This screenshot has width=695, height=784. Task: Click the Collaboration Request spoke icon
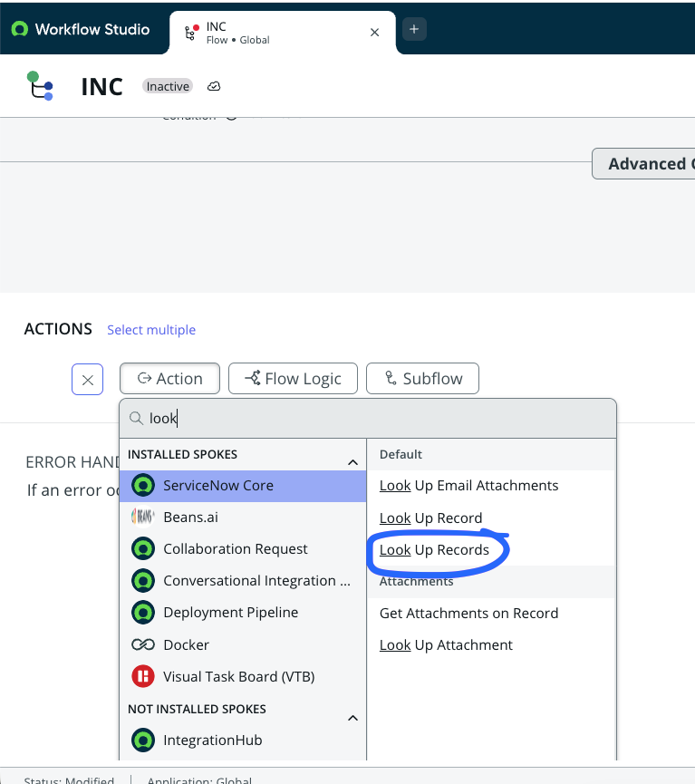143,549
